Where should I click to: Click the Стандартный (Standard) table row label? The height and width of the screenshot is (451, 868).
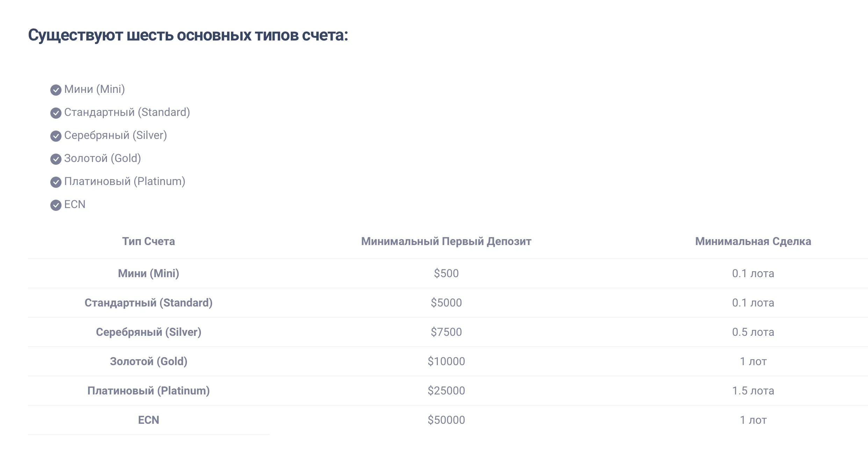pos(149,303)
